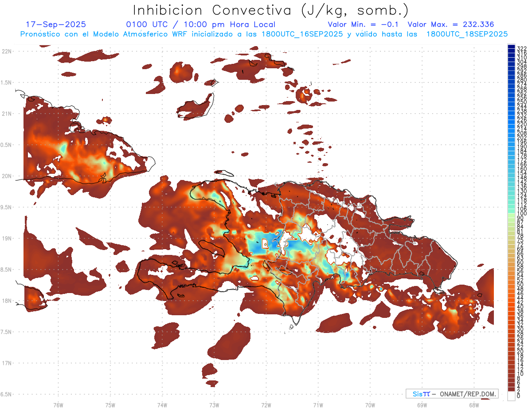Click the '0100 UTC / 10:00 pm Hora Local' text
The height and width of the screenshot is (411, 532).
coord(200,24)
